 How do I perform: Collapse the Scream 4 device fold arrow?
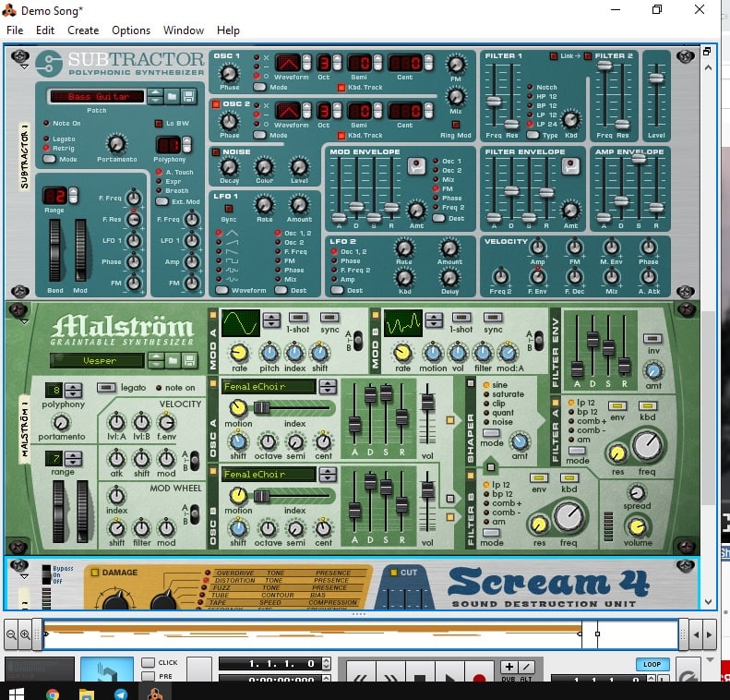pyautogui.click(x=25, y=576)
